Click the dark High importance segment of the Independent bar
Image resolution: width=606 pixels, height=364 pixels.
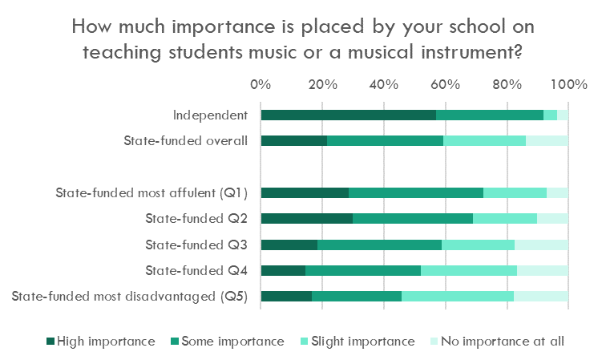(x=349, y=115)
